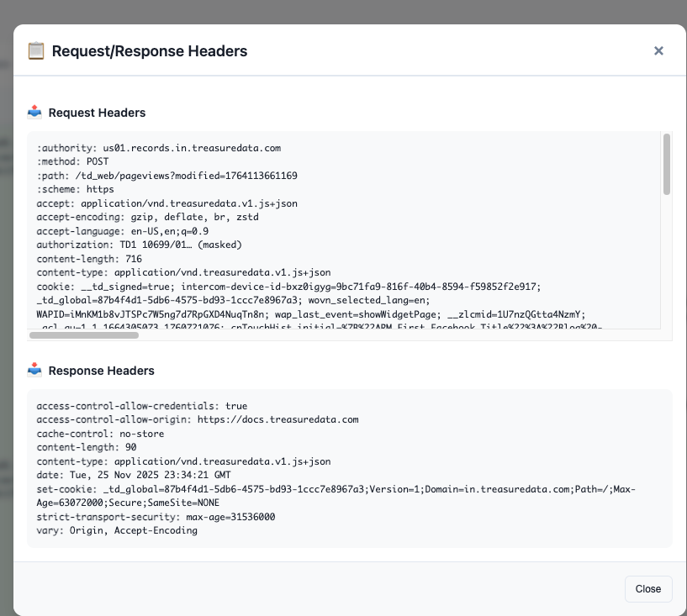Click the Age=63072000;Secure;SameSite=NONE line

[x=128, y=503]
